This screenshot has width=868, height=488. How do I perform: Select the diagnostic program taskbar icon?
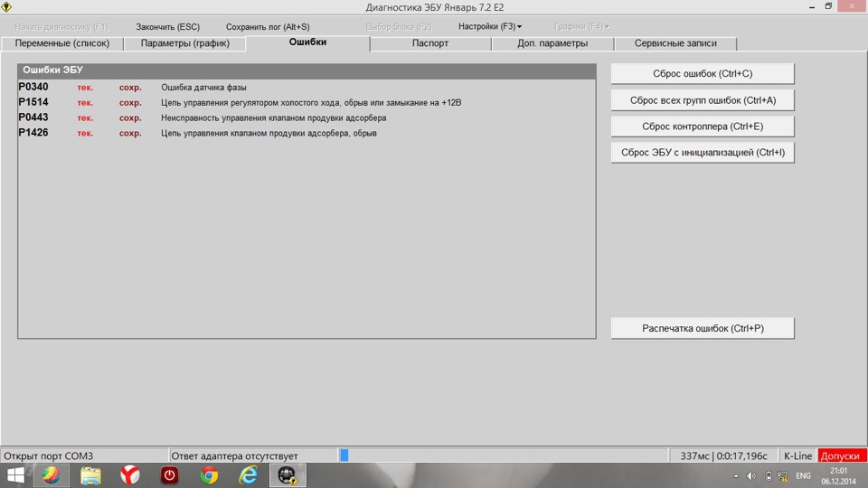288,475
